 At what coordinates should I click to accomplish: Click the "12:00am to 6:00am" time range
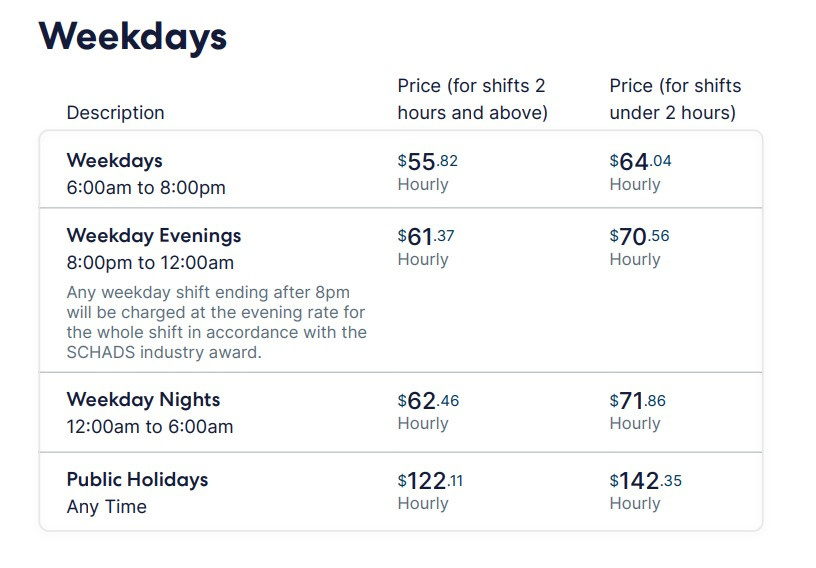[x=150, y=427]
